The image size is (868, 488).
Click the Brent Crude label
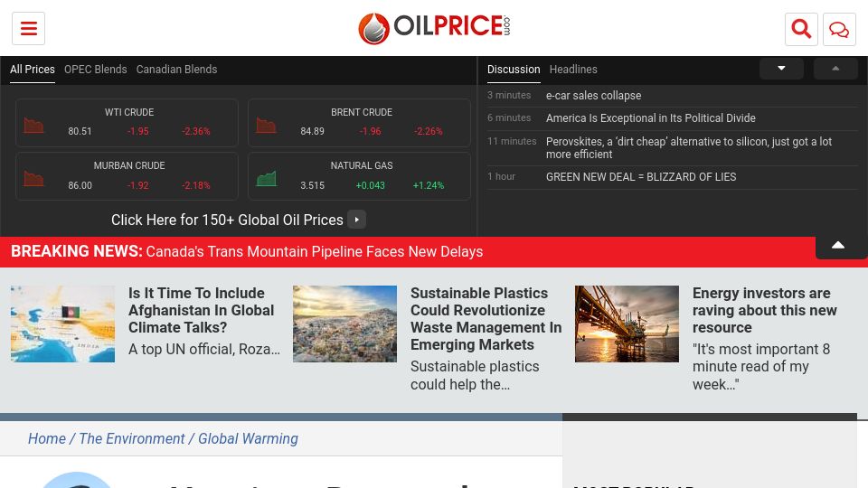click(x=362, y=112)
